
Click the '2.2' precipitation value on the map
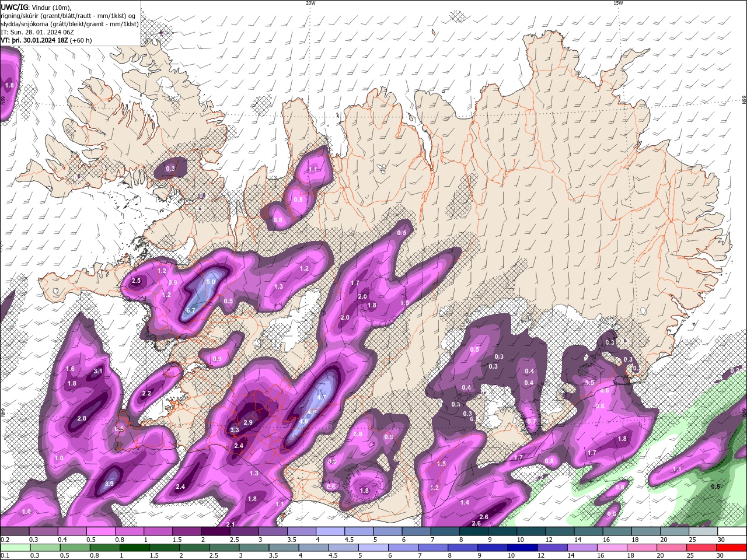(x=146, y=394)
